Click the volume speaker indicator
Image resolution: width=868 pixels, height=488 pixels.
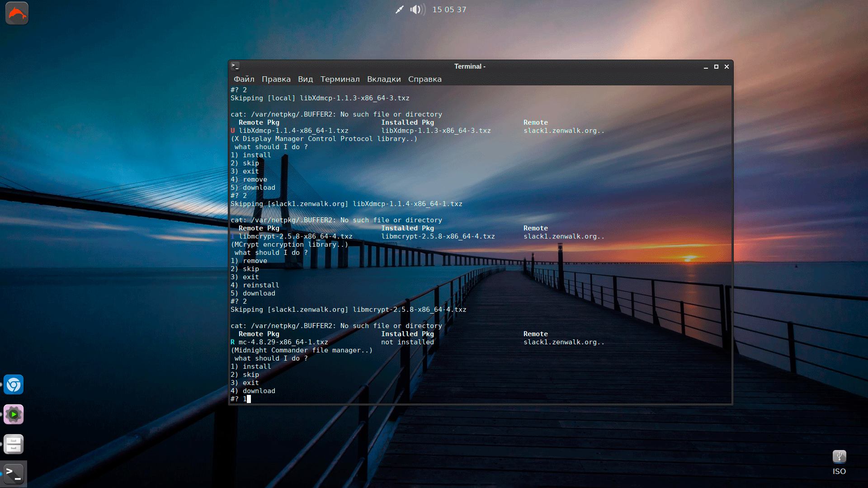coord(417,9)
